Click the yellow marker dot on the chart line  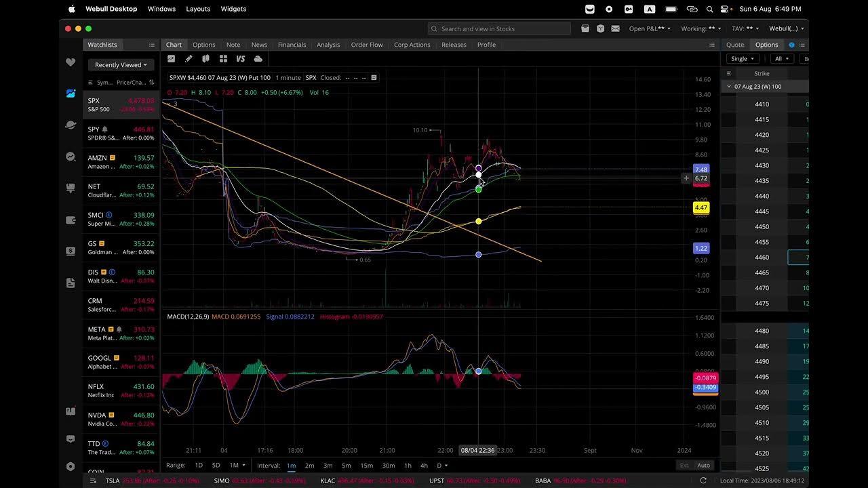pos(479,222)
